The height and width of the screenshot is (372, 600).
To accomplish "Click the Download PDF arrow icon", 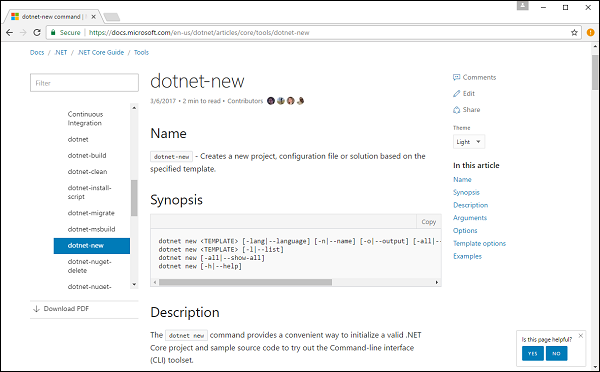I will tap(36, 309).
